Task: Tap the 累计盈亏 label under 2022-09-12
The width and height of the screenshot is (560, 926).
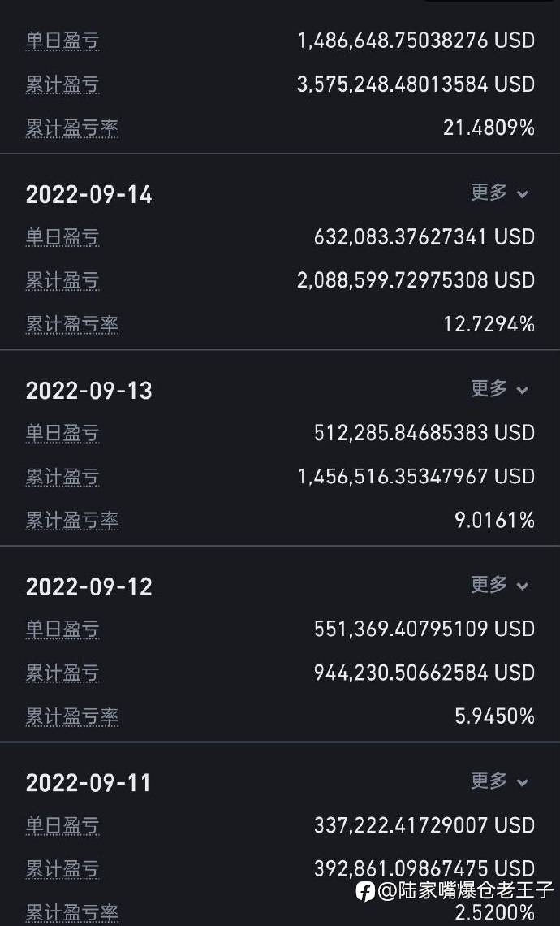Action: coord(62,673)
